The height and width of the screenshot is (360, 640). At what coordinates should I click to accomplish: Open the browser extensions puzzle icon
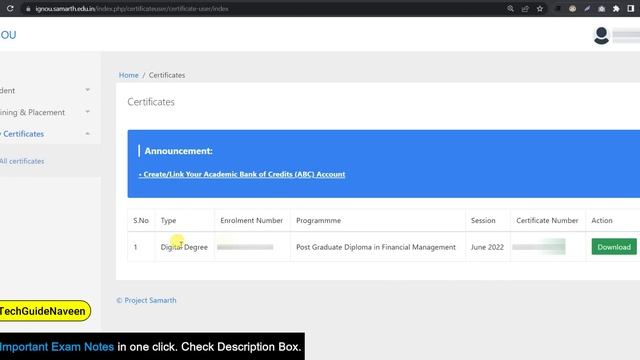[x=616, y=9]
